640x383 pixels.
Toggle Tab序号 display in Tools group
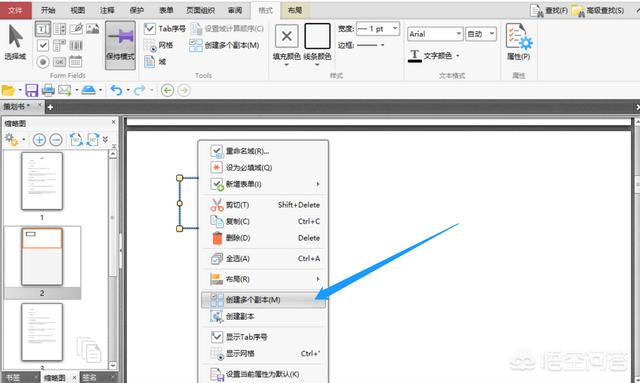(x=164, y=29)
